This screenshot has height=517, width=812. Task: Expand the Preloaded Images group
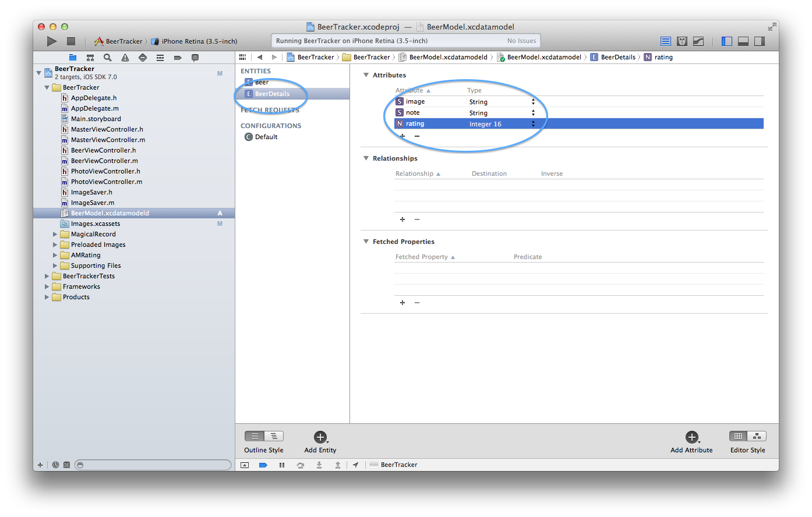tap(55, 245)
